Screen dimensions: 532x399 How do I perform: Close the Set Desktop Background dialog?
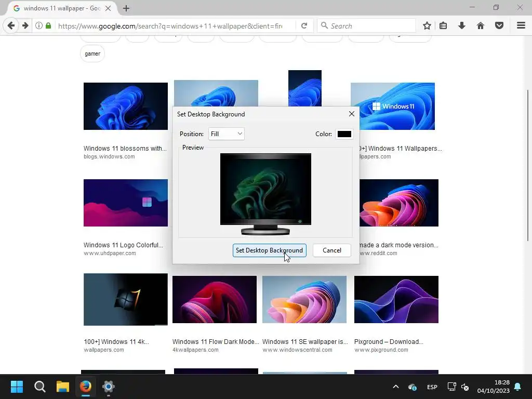tap(352, 114)
